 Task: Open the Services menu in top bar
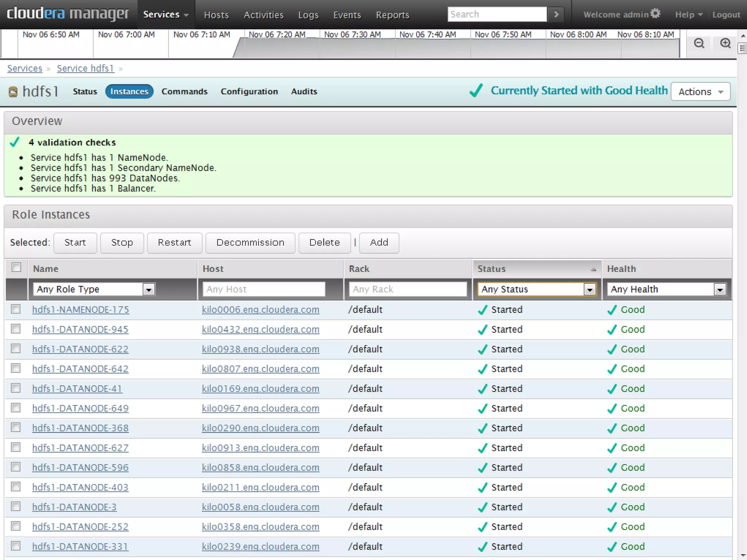[166, 15]
